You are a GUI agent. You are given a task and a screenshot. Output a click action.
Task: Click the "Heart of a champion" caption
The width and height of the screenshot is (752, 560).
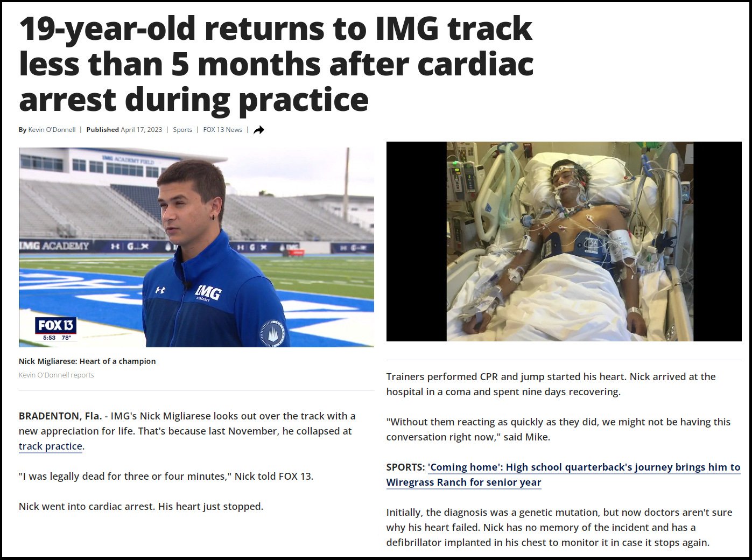[x=87, y=361]
